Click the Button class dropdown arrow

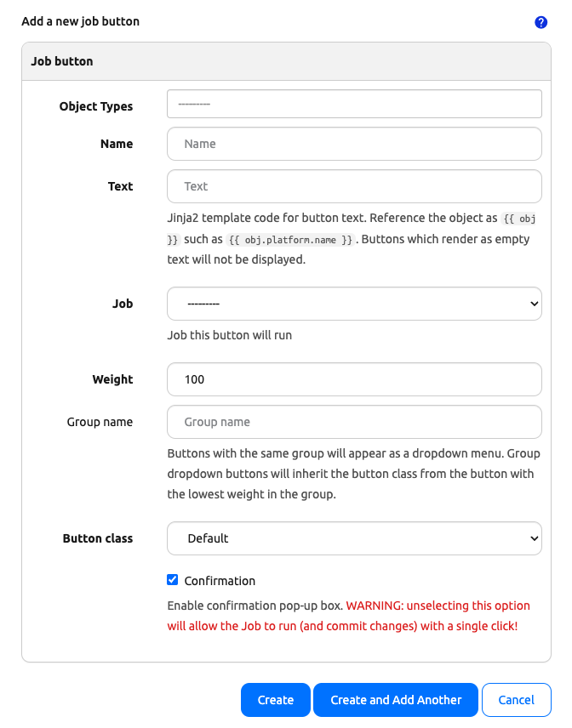point(535,537)
